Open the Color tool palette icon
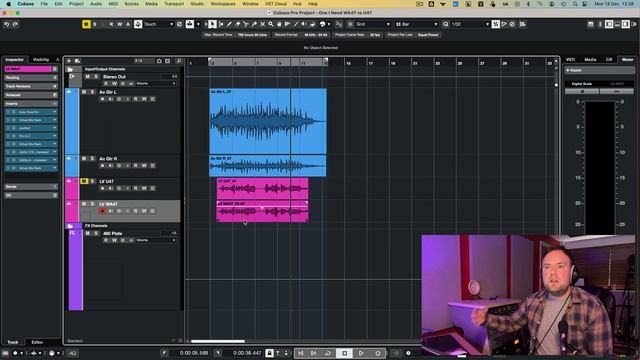640x360 pixels. click(x=322, y=24)
